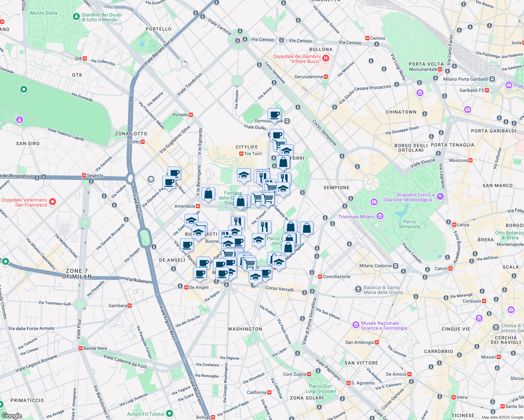The image size is (524, 420).
Task: Select the restaurant marker on Via Tiziano
Action: (264, 227)
